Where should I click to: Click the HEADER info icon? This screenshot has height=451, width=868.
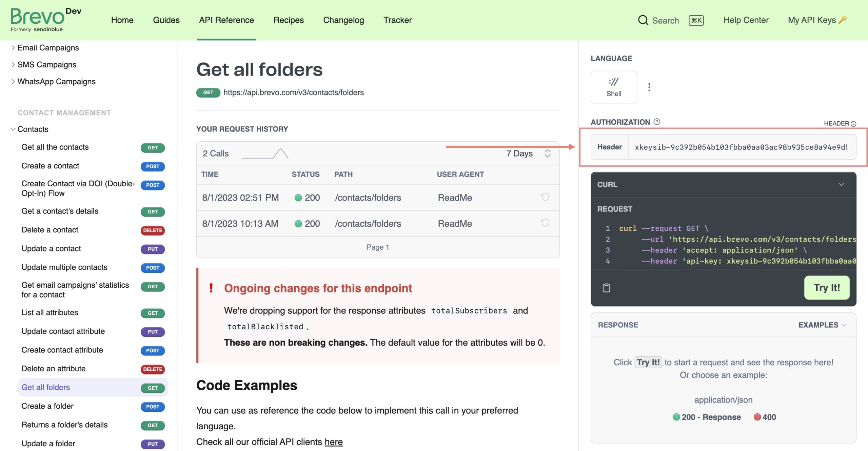[853, 124]
